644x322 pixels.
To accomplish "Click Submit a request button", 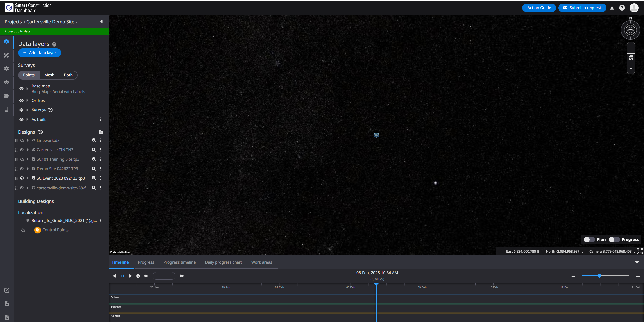I will pos(582,8).
